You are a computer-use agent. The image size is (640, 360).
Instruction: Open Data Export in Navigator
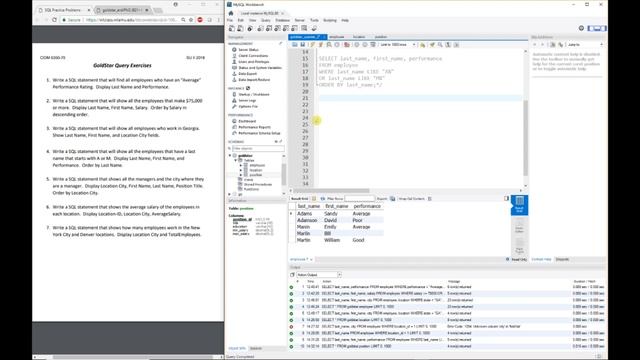[247, 73]
